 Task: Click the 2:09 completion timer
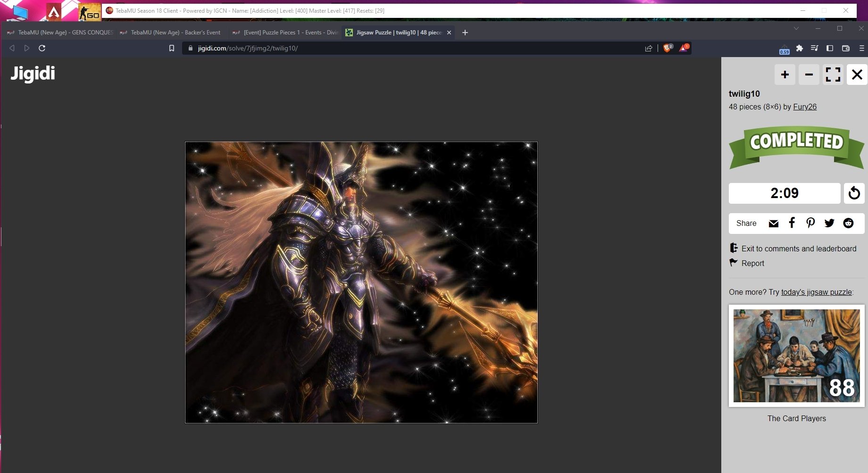[x=785, y=193]
